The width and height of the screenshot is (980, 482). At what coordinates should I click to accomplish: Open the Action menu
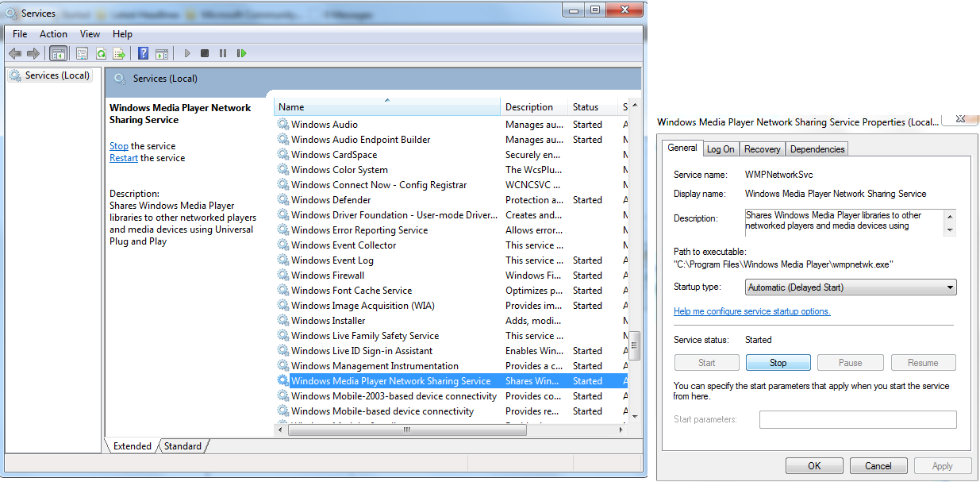53,34
